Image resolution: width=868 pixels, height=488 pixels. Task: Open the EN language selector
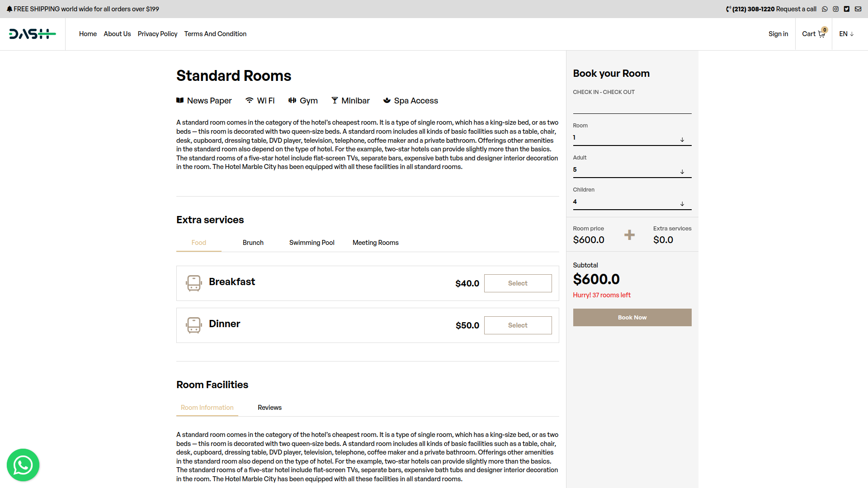pos(846,34)
